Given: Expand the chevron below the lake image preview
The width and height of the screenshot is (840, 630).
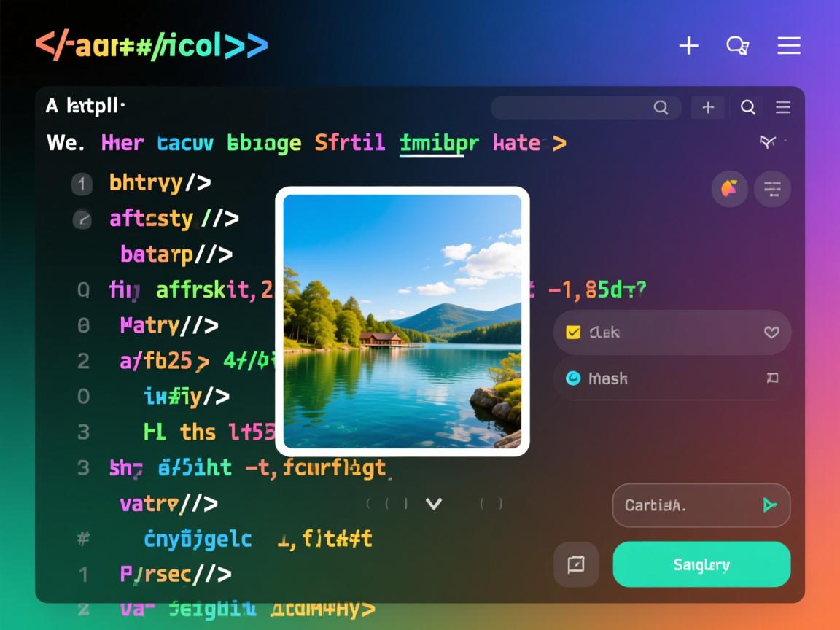Looking at the screenshot, I should 434,503.
